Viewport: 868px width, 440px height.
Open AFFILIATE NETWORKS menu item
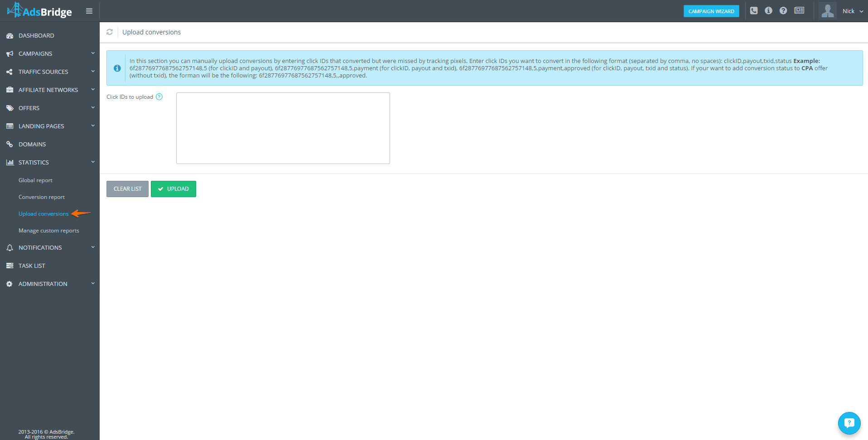[48, 90]
